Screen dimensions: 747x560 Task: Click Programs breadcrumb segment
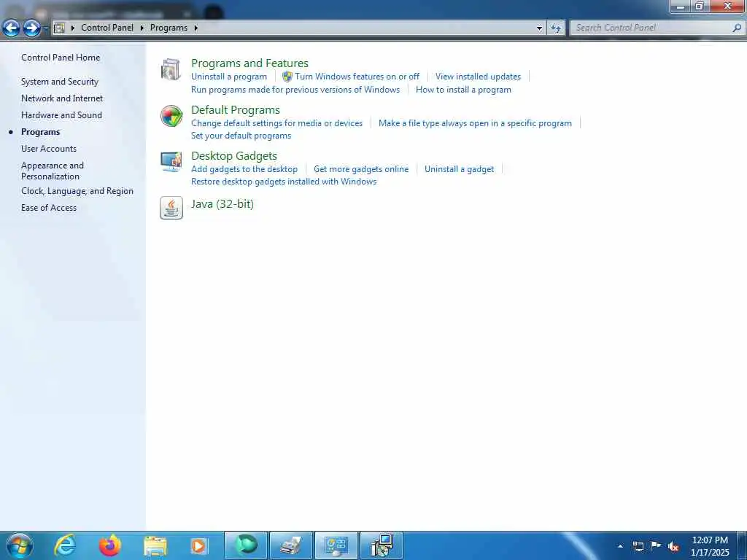pyautogui.click(x=169, y=28)
